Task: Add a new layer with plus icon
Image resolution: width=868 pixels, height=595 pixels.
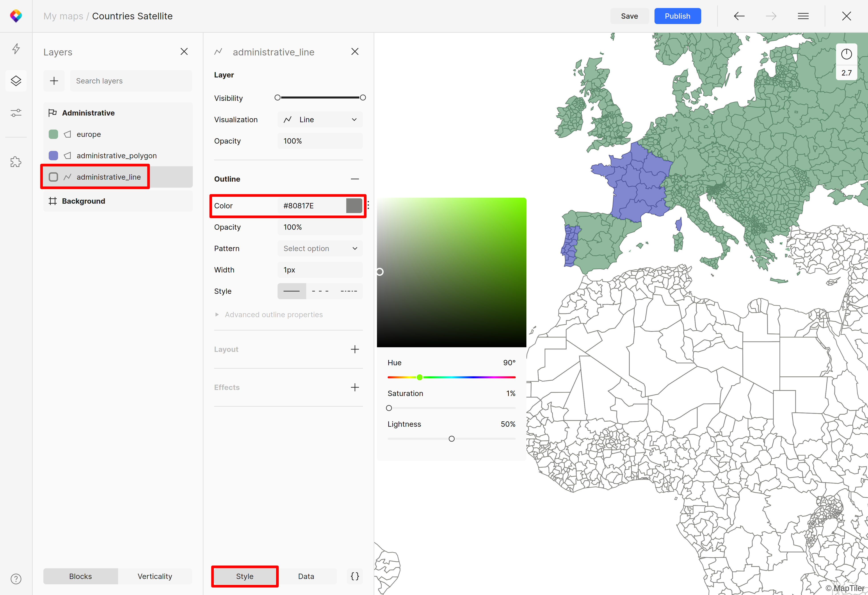Action: pyautogui.click(x=54, y=81)
